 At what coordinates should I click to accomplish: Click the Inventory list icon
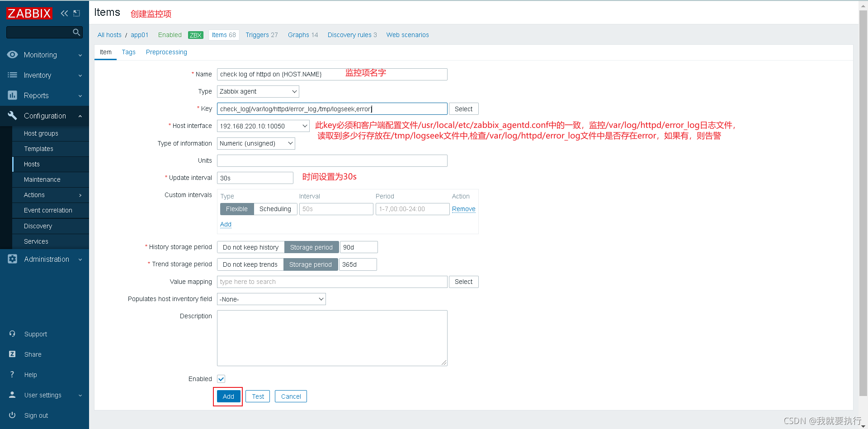tap(12, 75)
